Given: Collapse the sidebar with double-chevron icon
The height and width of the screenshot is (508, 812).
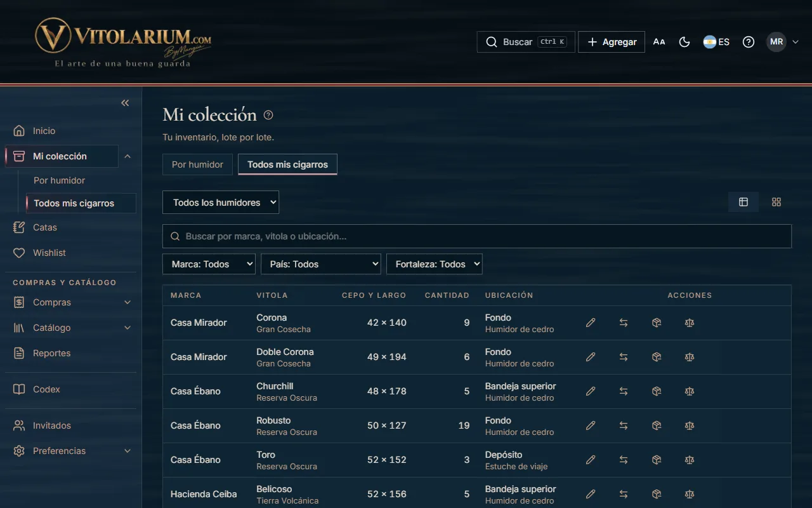Looking at the screenshot, I should pyautogui.click(x=125, y=103).
